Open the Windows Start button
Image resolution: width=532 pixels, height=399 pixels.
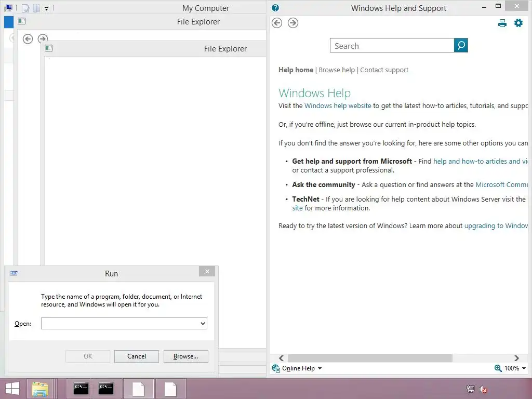click(x=12, y=389)
